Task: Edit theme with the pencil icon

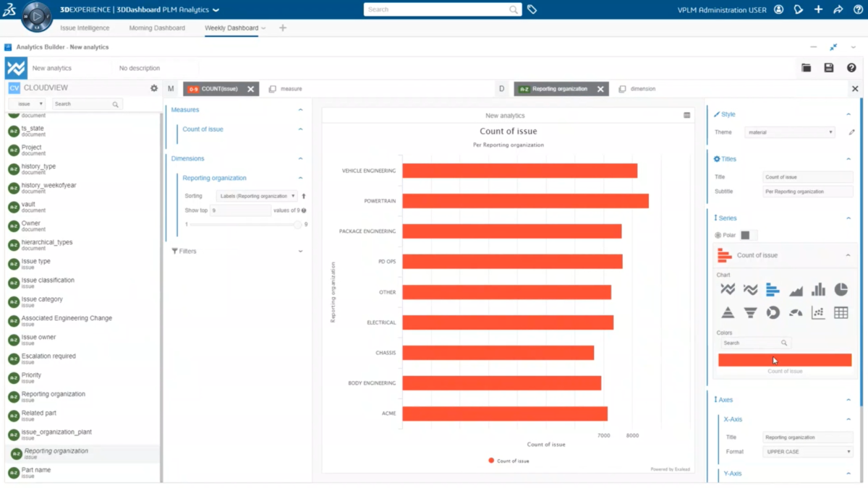Action: click(x=851, y=132)
